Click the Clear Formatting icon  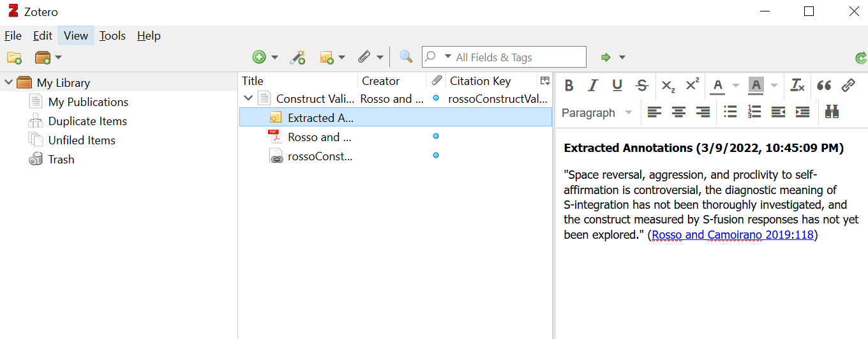798,85
